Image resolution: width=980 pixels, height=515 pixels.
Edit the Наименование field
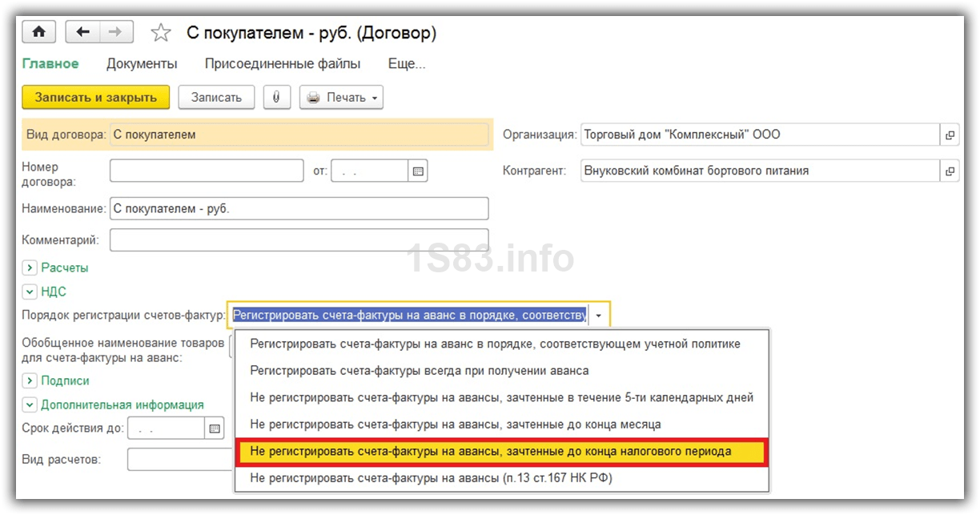point(299,208)
